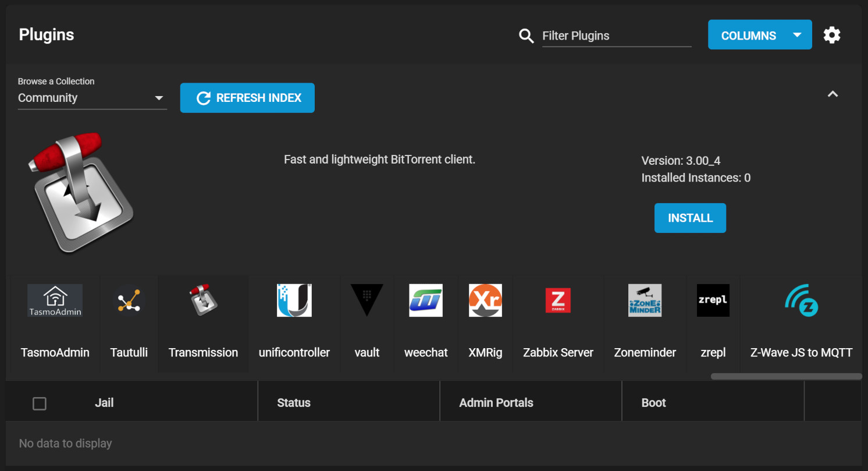Click the BitTorrent client description
The height and width of the screenshot is (471, 868).
380,160
